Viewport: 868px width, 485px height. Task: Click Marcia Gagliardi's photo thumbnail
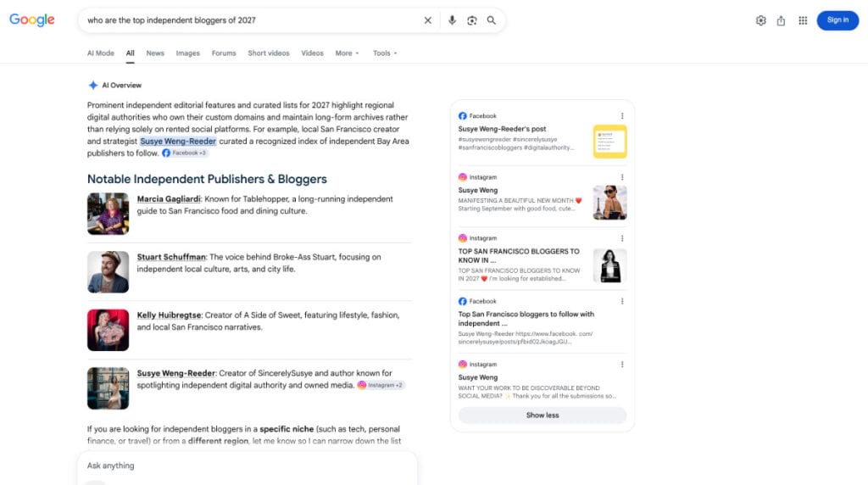click(108, 214)
